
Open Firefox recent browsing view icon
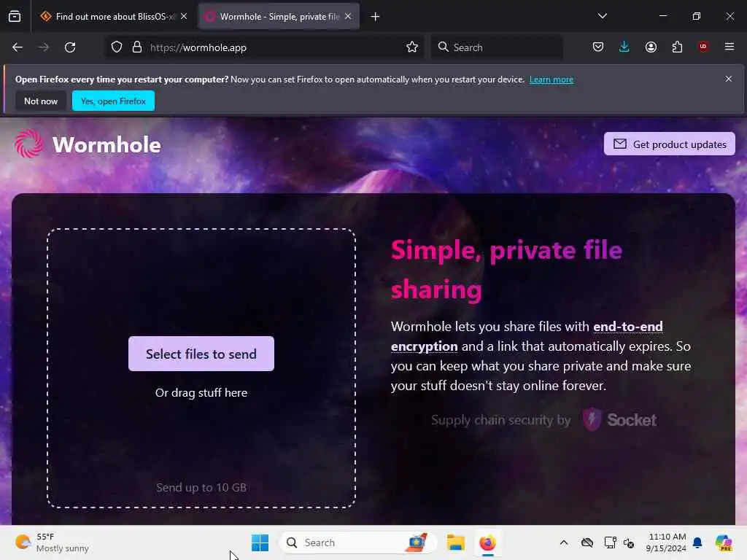[15, 17]
